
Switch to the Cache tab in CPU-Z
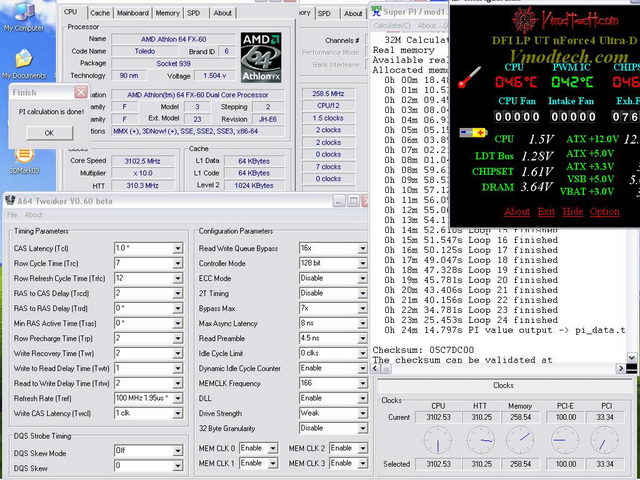click(x=100, y=13)
